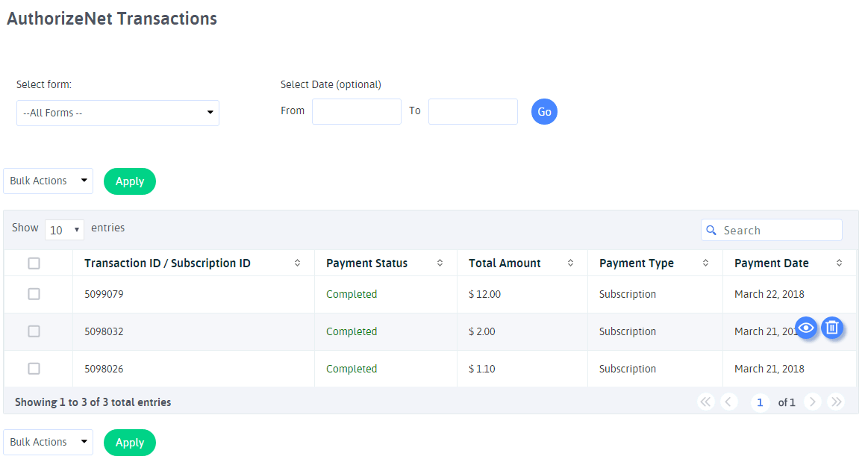Click the first-page double-chevron pagination icon
The height and width of the screenshot is (468, 868).
coord(705,402)
